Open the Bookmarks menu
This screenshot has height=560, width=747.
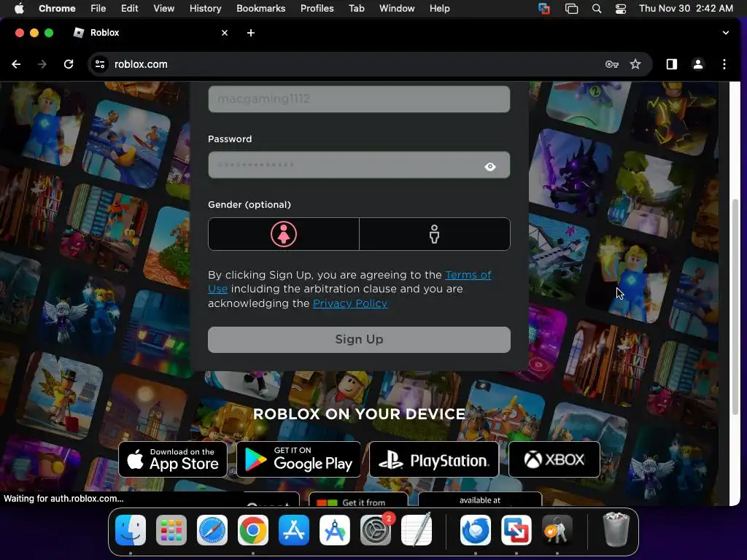(261, 9)
